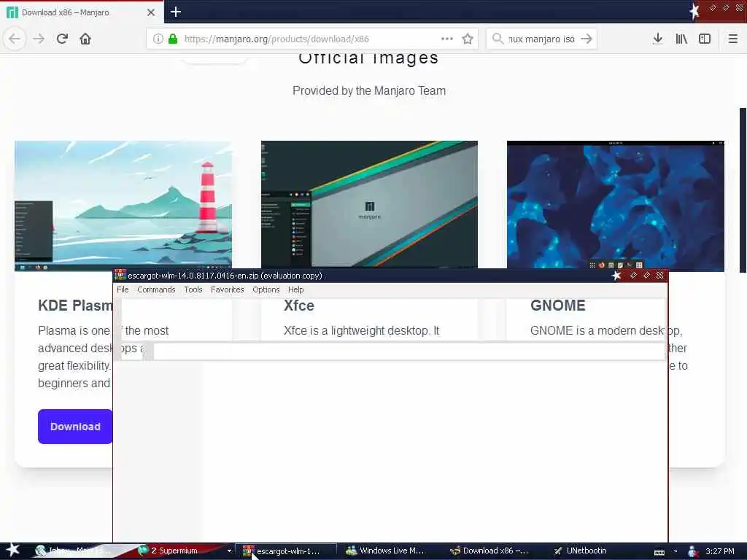The image size is (747, 560).
Task: Click the 3:27 PM clock
Action: pos(719,551)
